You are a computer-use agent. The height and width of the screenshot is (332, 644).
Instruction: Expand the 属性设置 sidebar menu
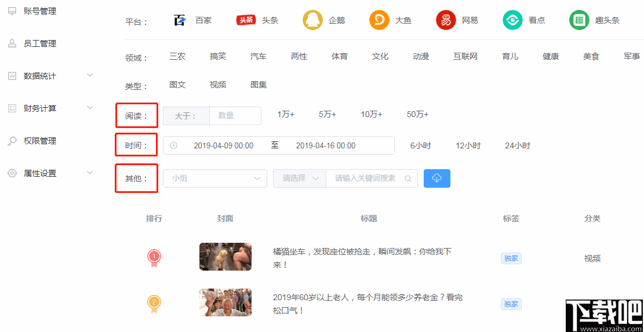pos(90,173)
